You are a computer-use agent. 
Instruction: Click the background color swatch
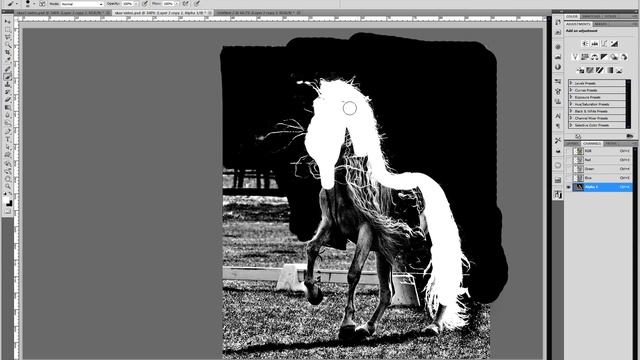click(x=10, y=203)
